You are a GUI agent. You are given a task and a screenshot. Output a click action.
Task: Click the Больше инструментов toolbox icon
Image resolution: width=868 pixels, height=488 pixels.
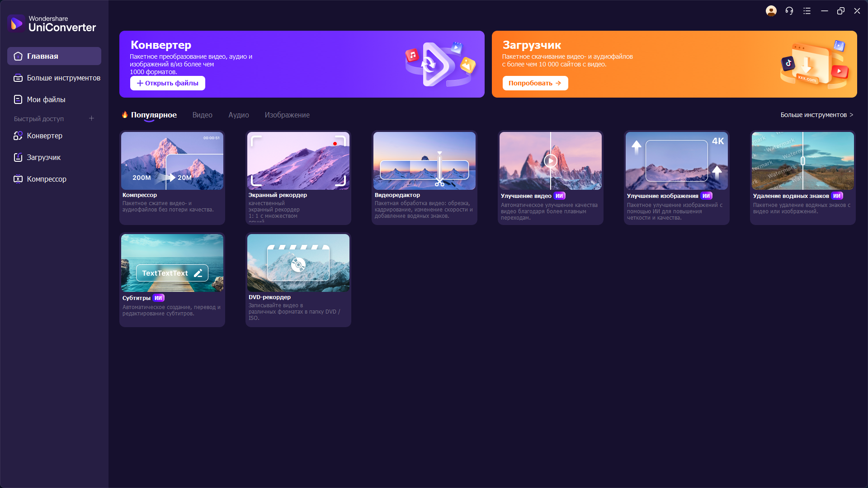(x=18, y=78)
